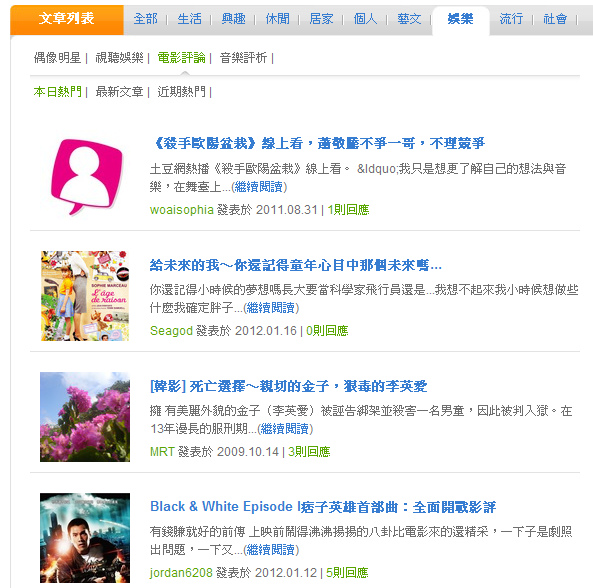Switch to the 生活 tab

click(x=189, y=19)
